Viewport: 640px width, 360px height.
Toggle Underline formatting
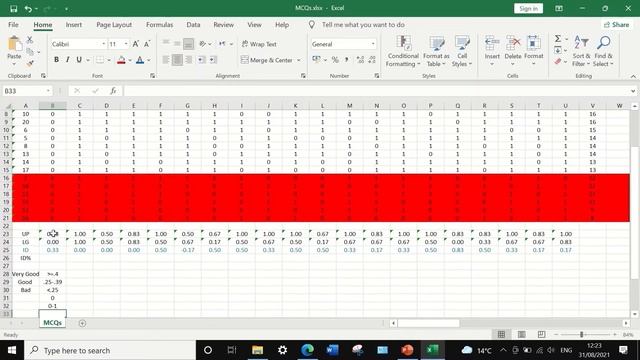79,60
